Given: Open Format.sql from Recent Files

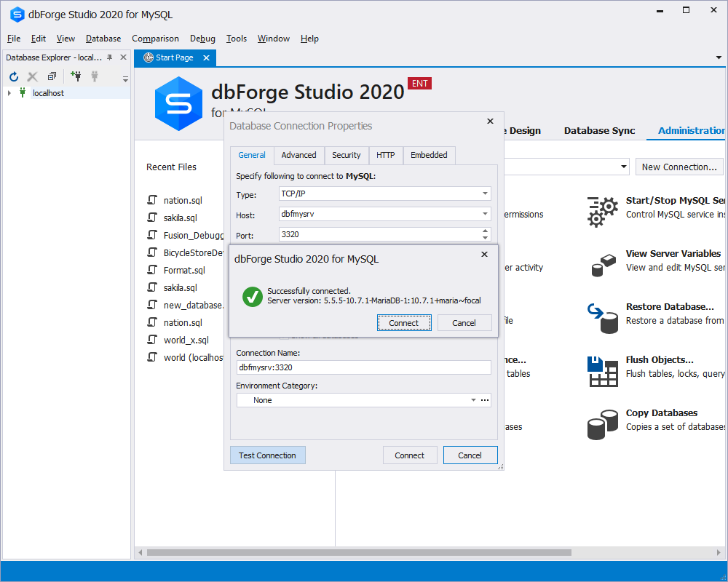Looking at the screenshot, I should coord(184,270).
